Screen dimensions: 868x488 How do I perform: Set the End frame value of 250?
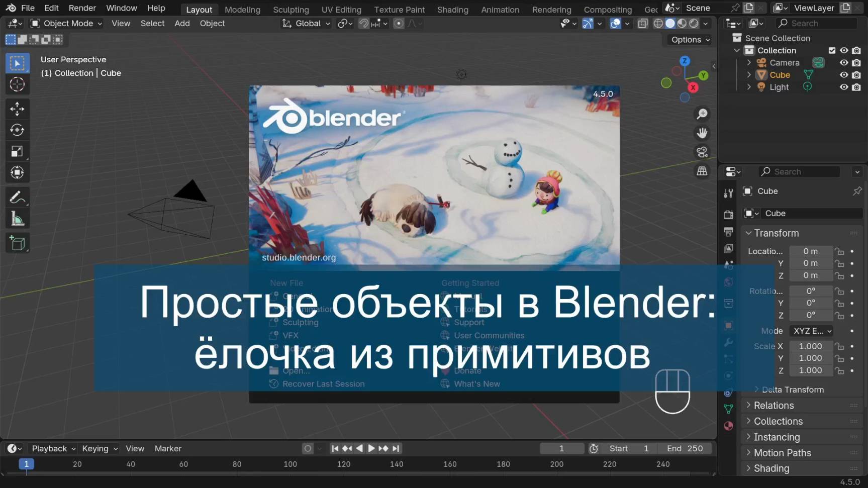[x=685, y=448]
